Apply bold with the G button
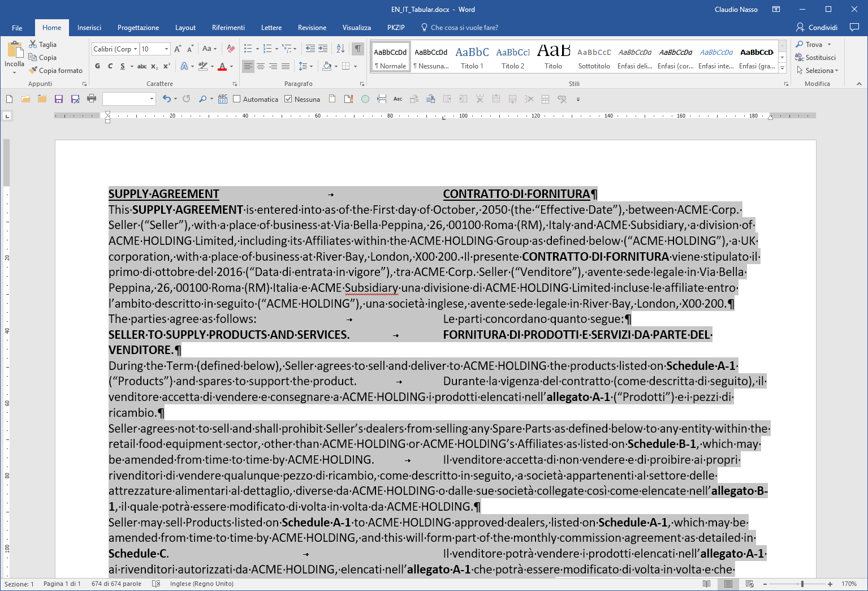Image resolution: width=868 pixels, height=591 pixels. pos(97,66)
